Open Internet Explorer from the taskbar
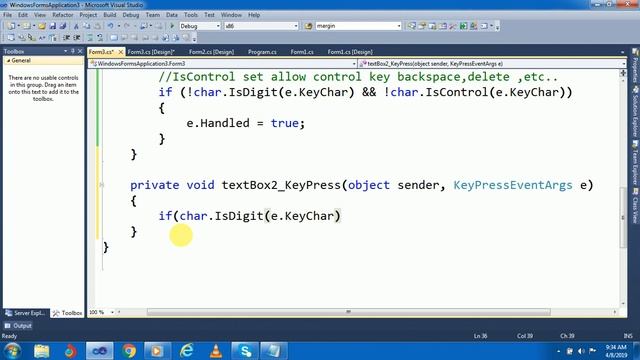 tap(187, 351)
